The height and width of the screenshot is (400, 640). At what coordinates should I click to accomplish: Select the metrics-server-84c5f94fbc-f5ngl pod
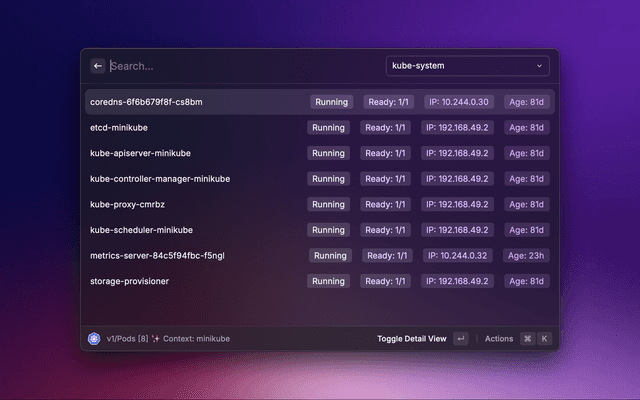coord(157,255)
